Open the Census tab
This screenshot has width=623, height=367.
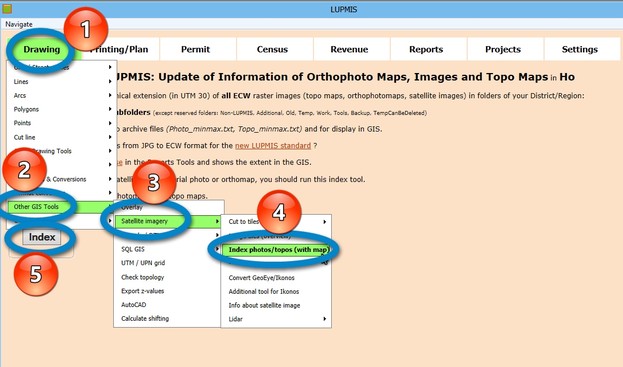point(272,49)
